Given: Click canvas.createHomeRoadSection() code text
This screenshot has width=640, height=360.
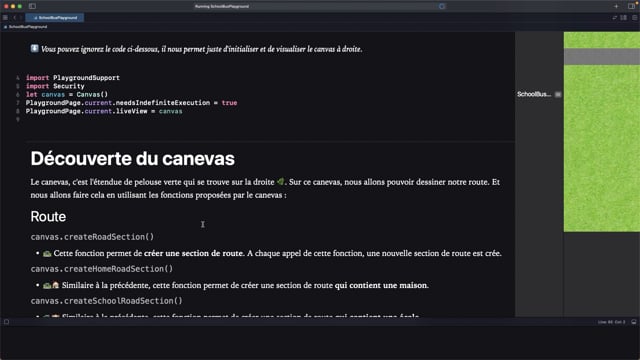Looking at the screenshot, I should pyautogui.click(x=102, y=269).
